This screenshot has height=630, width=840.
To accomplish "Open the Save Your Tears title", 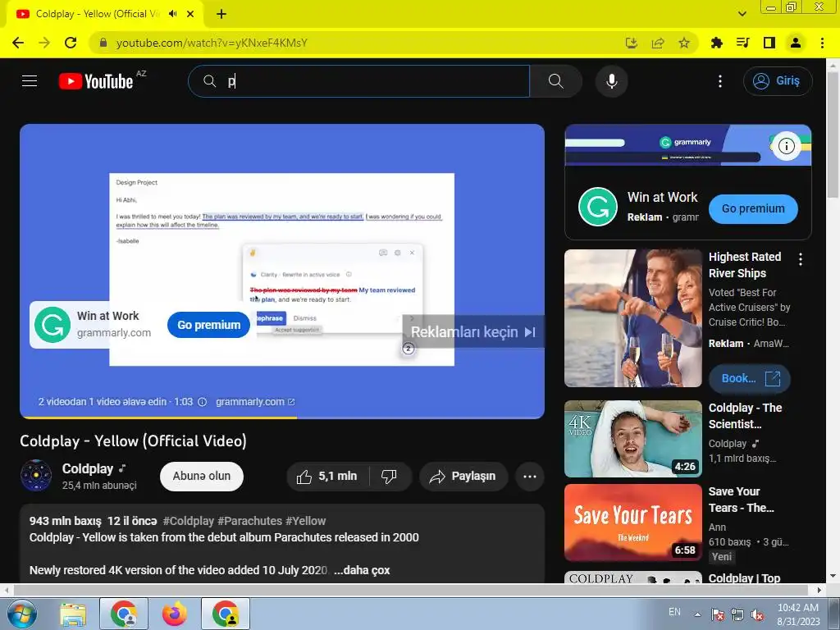I will tap(742, 500).
